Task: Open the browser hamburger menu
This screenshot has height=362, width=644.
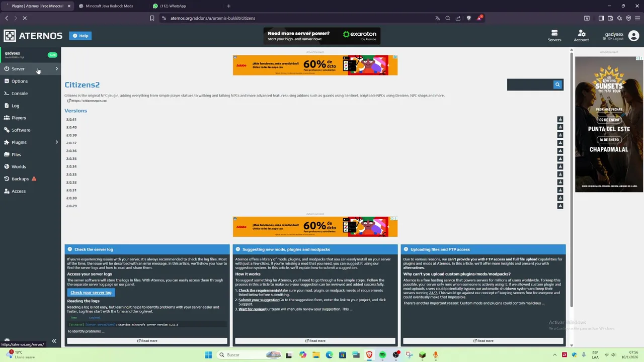Action: point(638,18)
